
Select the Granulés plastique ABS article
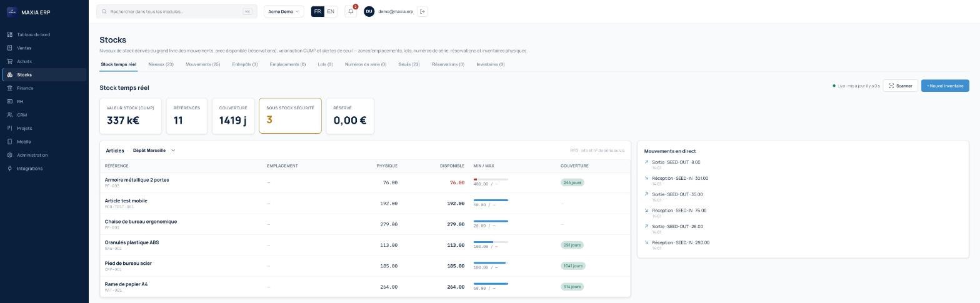pos(365,245)
